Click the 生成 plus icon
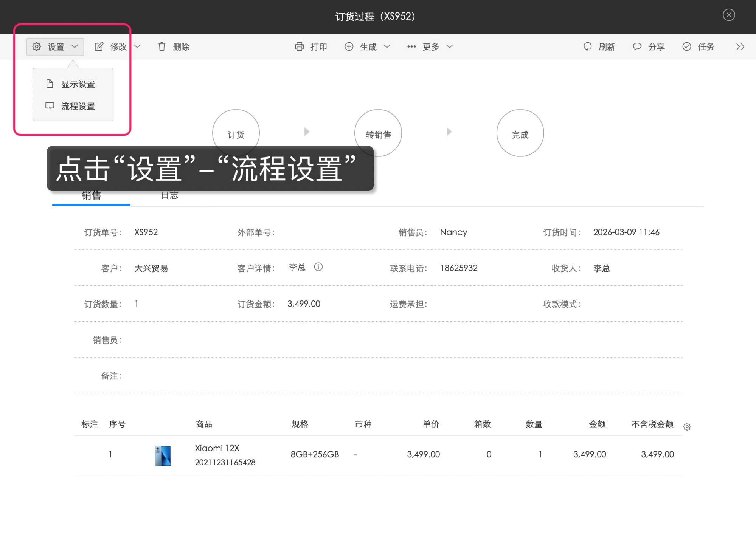Viewport: 756px width, 542px height. coord(349,46)
